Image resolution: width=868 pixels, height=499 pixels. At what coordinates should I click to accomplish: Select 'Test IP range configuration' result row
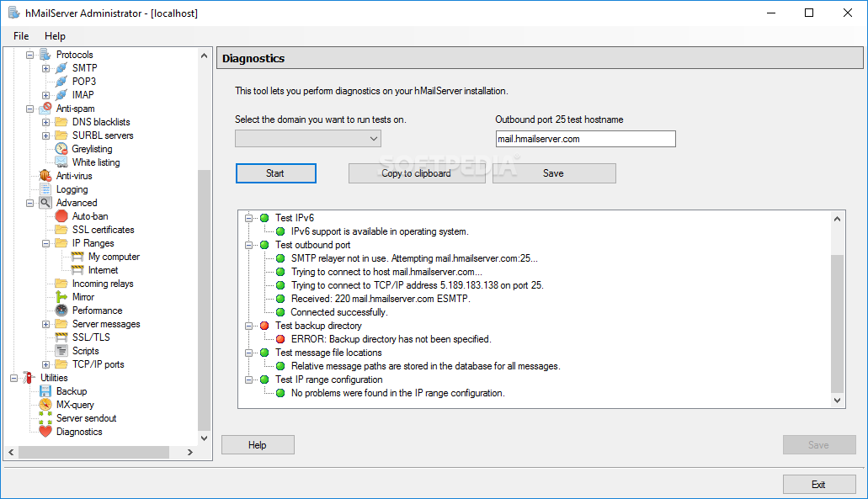pos(329,380)
